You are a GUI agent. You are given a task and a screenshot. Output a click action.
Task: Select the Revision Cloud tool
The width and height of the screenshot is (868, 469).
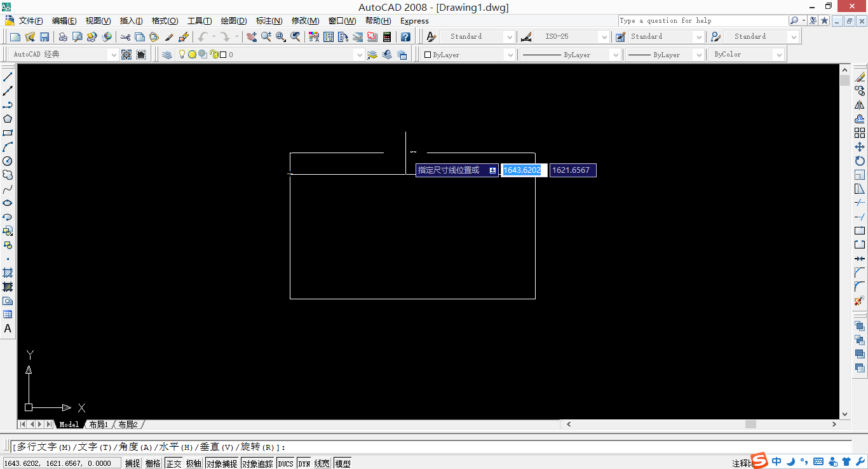pyautogui.click(x=8, y=175)
